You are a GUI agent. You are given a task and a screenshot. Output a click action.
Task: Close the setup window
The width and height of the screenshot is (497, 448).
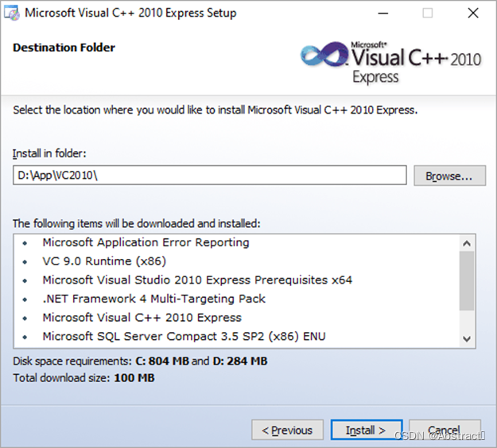tap(472, 13)
